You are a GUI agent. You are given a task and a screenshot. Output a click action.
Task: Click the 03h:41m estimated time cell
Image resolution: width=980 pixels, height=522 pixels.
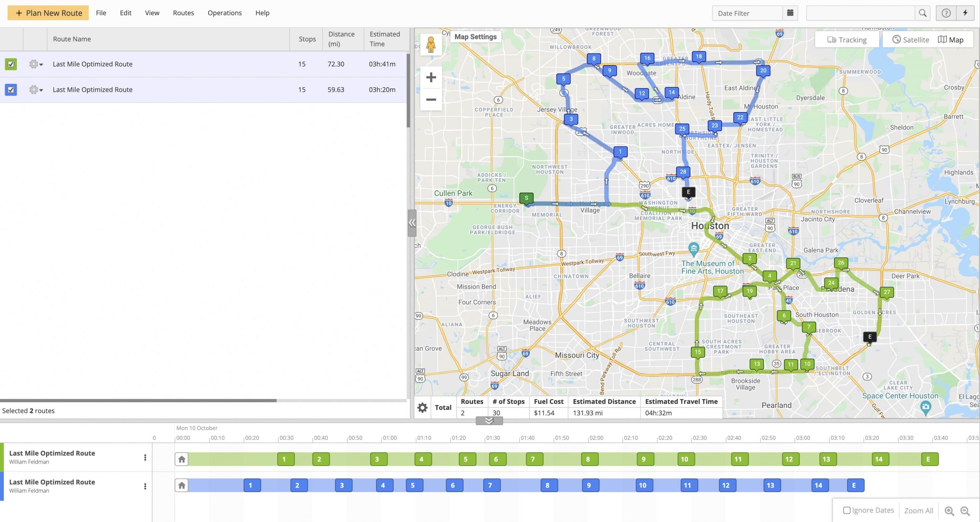point(382,64)
